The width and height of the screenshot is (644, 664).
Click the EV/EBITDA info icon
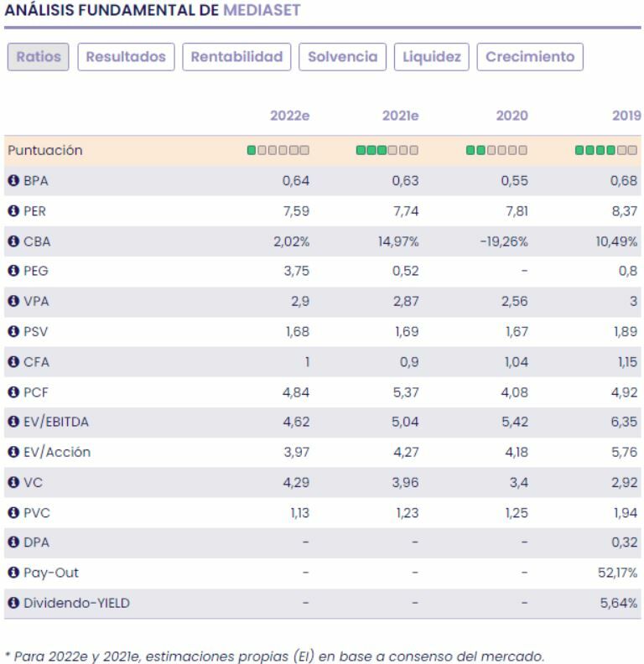[13, 422]
